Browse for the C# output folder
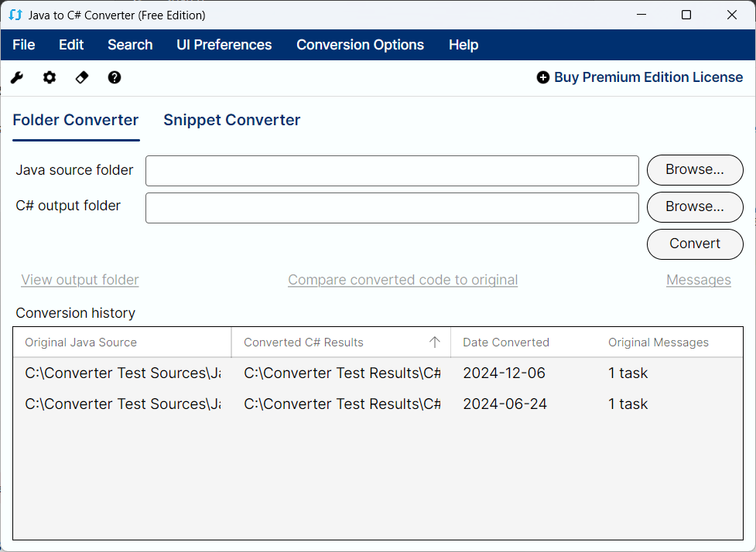756x552 pixels. (694, 206)
